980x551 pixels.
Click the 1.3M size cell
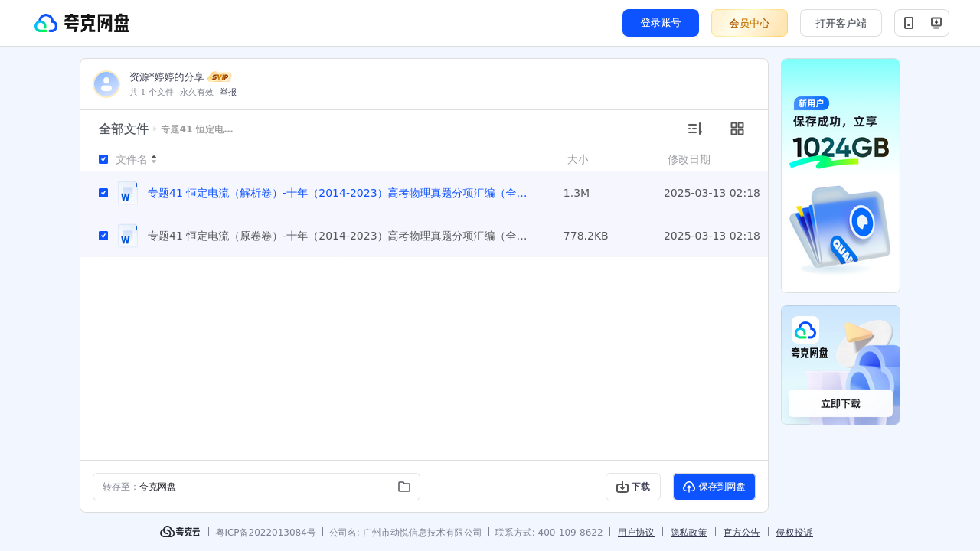577,193
